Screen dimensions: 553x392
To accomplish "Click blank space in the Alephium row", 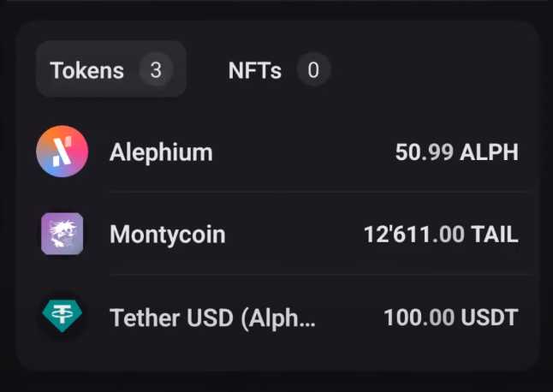I will click(x=300, y=152).
